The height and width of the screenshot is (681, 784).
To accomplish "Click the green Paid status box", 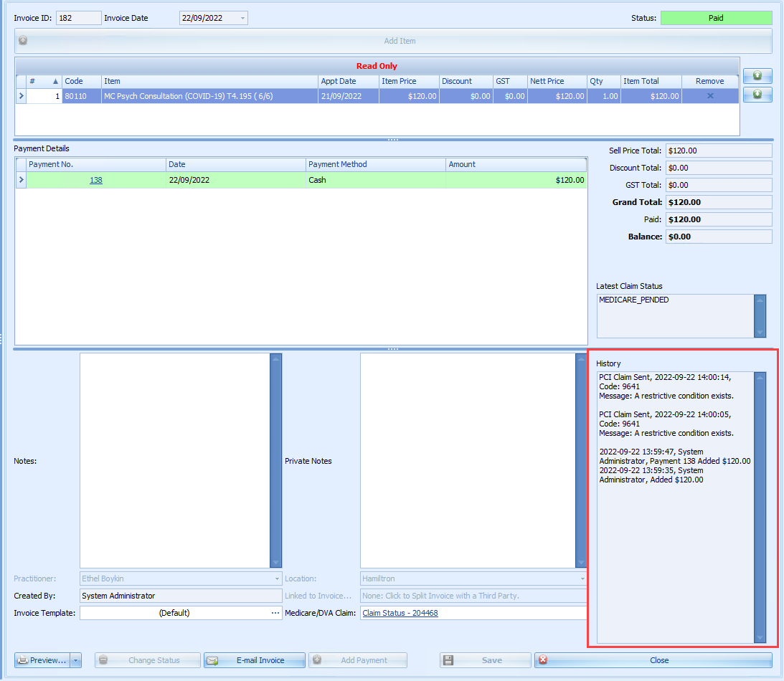I will [716, 18].
